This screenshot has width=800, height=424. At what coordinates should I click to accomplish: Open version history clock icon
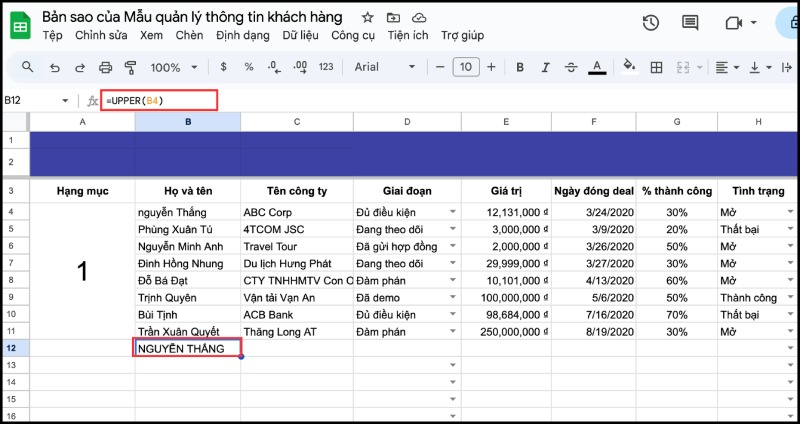click(651, 22)
